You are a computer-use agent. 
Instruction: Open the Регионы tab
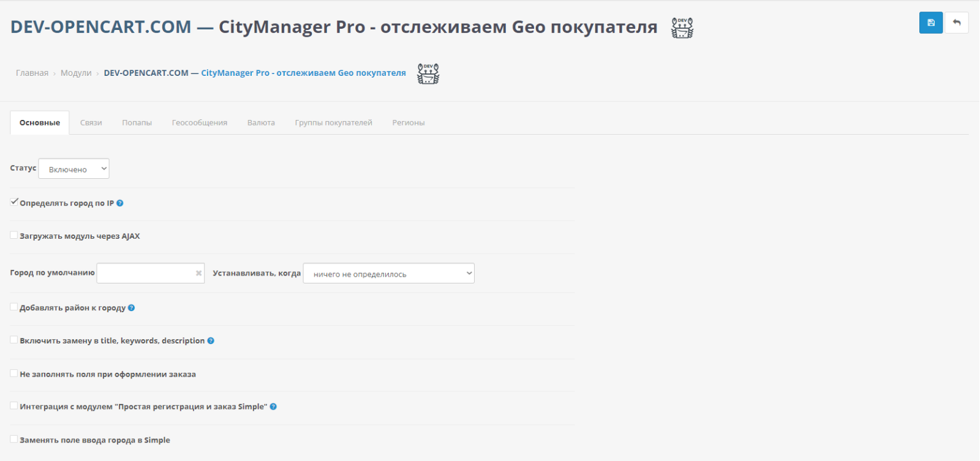[x=409, y=122]
